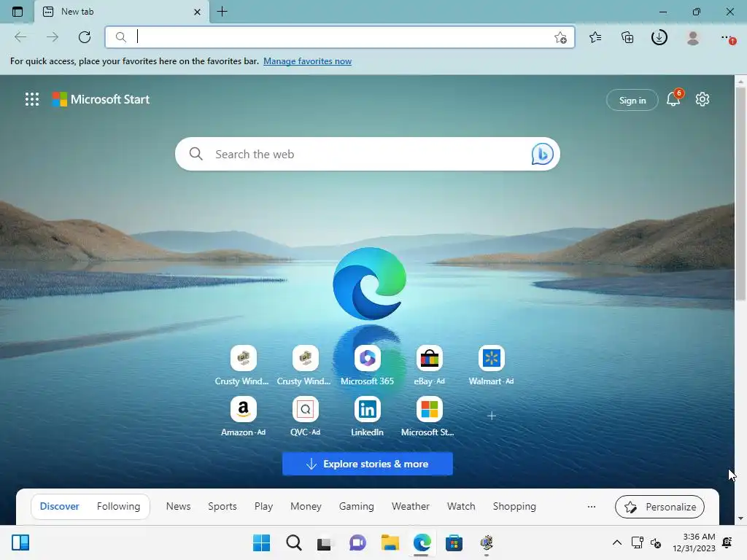
Task: Open the News category
Action: tap(178, 506)
